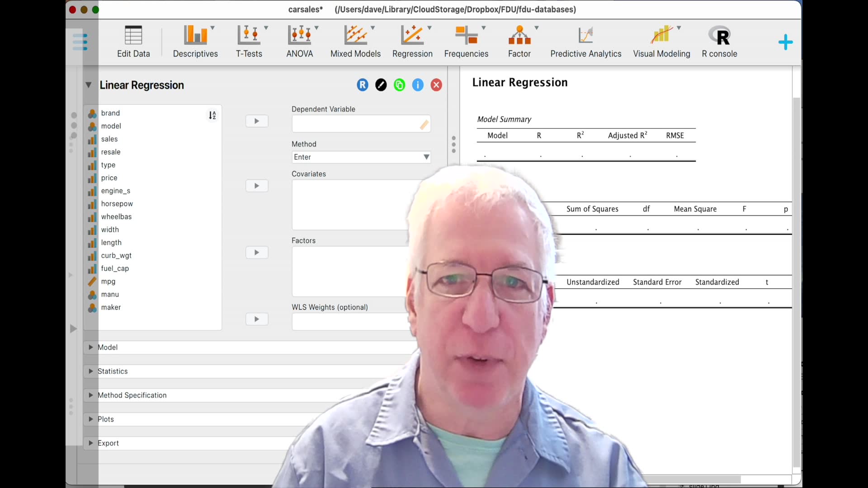Move sales into Dependent Variable field
This screenshot has width=868, height=488.
(256, 121)
